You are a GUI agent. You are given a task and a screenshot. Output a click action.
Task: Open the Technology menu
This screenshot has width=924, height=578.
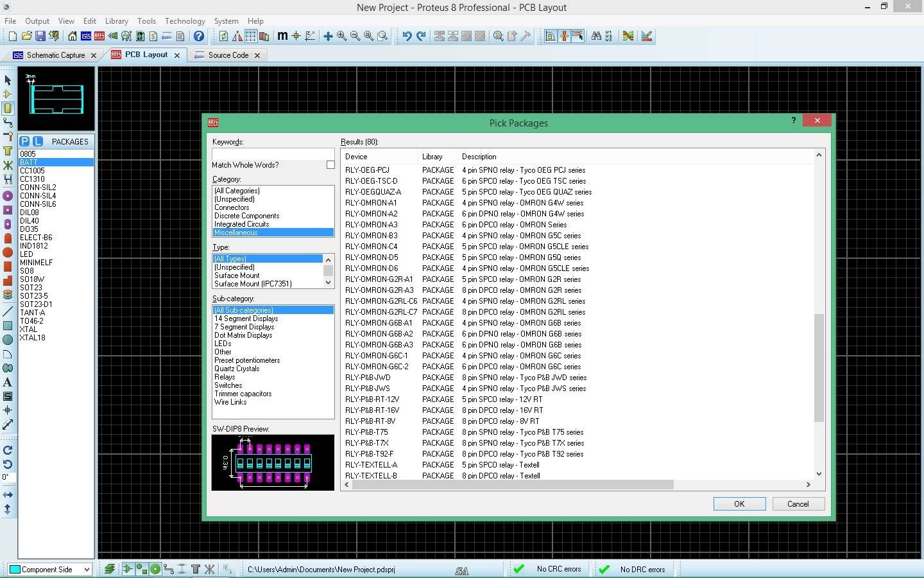click(185, 21)
